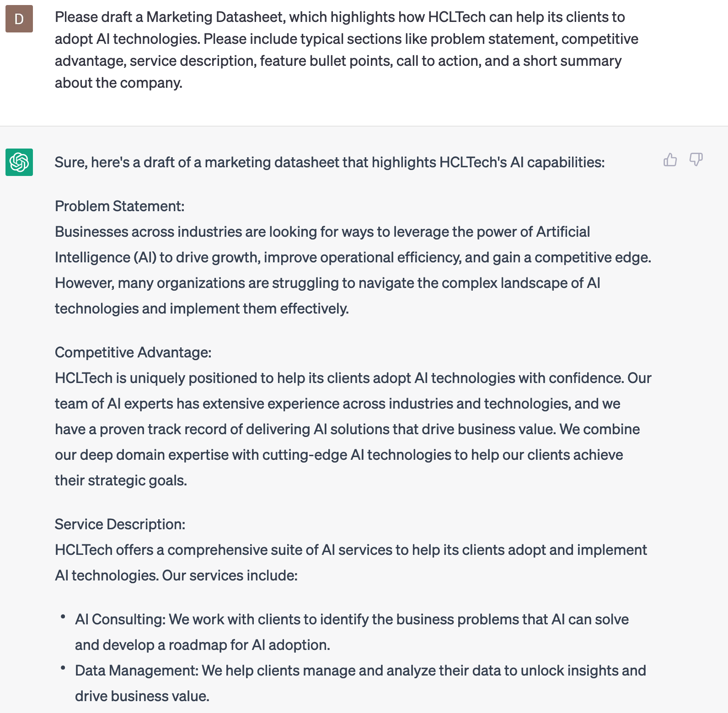This screenshot has width=728, height=713.
Task: Click the ChatGPT logo avatar
Action: (19, 162)
